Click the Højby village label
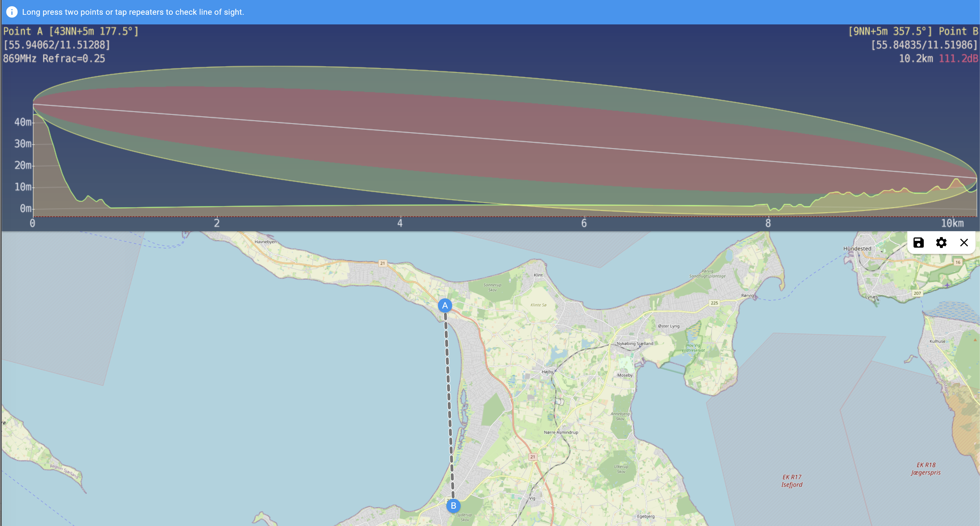 (547, 372)
